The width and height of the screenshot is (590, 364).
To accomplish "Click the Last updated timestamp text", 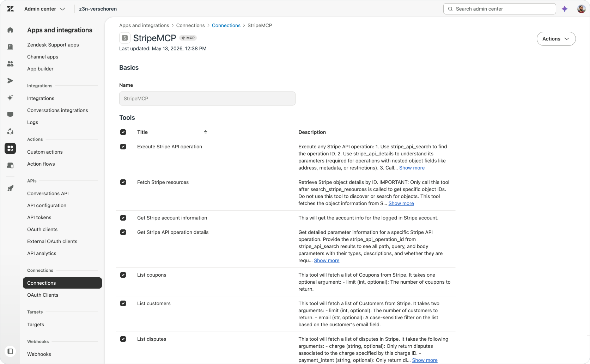I will tap(163, 49).
